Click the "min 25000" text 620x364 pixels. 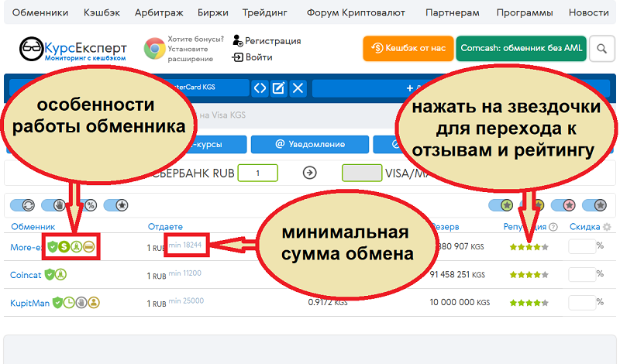point(186,300)
